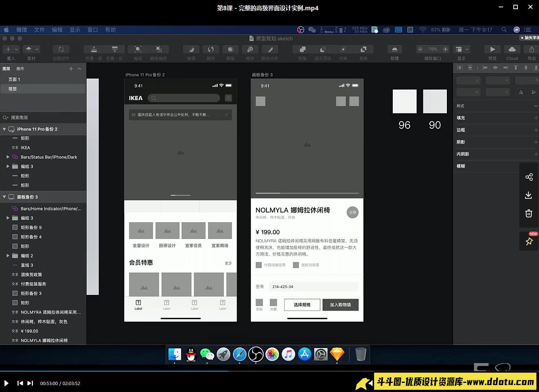The width and height of the screenshot is (539, 392).
Task: Collapse the iPhone 11 Pro 备份 2 artboard
Action: coord(4,129)
